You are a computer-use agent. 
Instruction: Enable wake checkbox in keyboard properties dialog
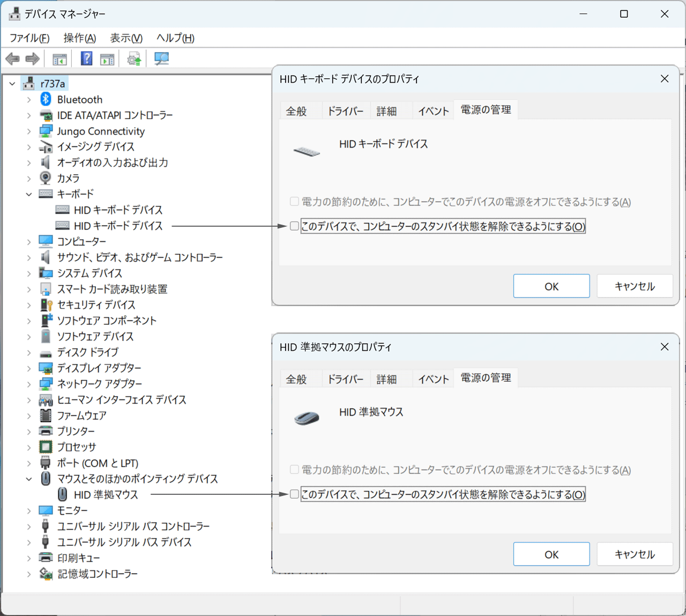(x=294, y=226)
